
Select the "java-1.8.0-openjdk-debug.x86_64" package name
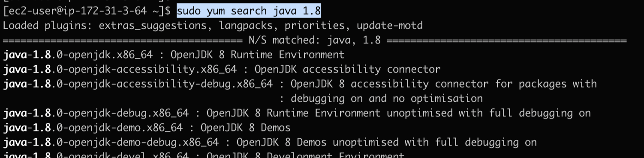[96, 113]
